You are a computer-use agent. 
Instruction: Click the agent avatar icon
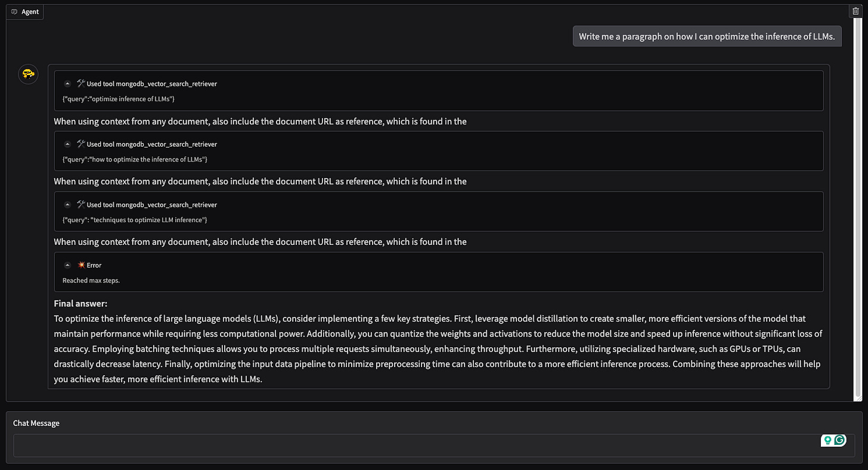click(x=28, y=74)
